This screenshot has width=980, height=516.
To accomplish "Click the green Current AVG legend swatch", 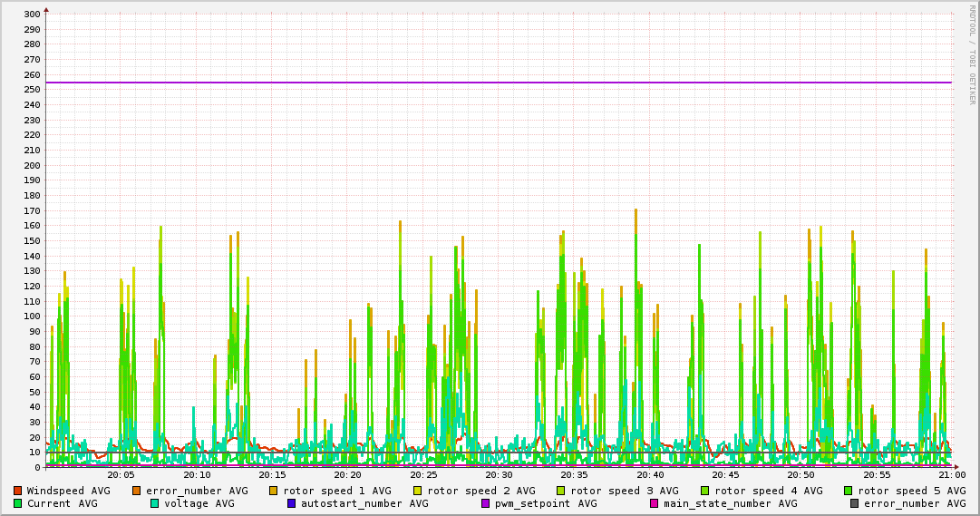I will [17, 503].
